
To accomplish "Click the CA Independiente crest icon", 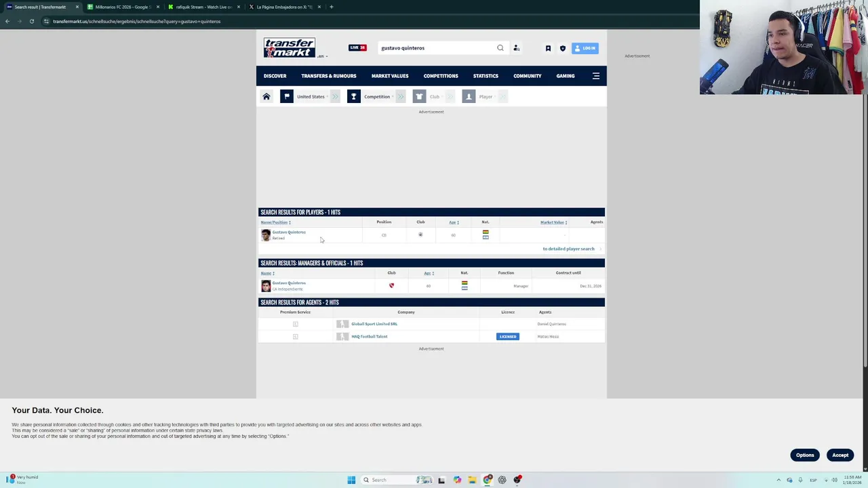I will (x=391, y=285).
